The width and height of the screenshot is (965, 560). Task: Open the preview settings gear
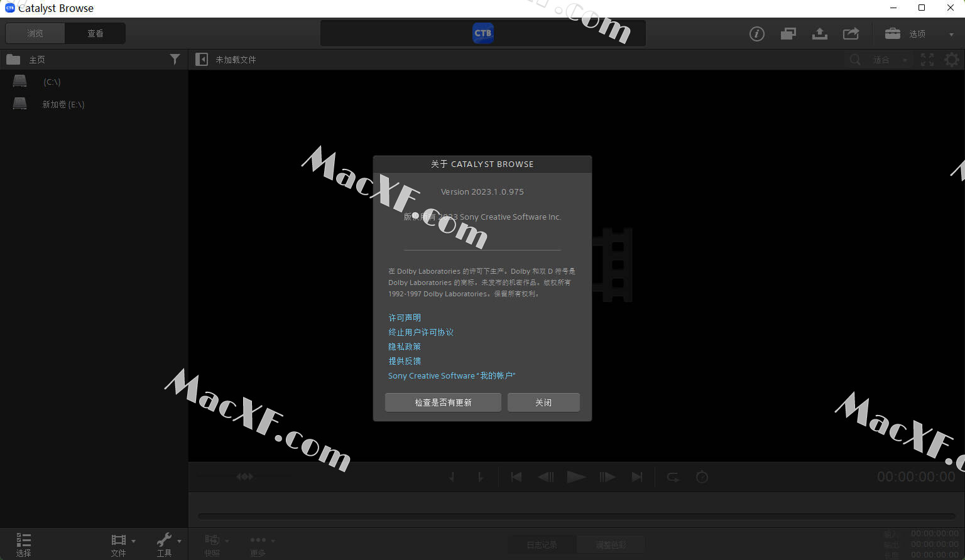coord(952,60)
